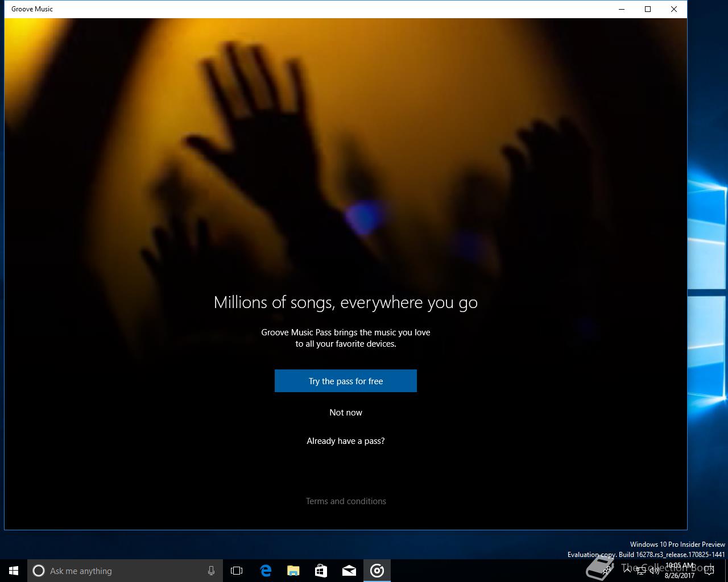Activate the Cortana microphone icon
The height and width of the screenshot is (582, 728).
click(211, 571)
